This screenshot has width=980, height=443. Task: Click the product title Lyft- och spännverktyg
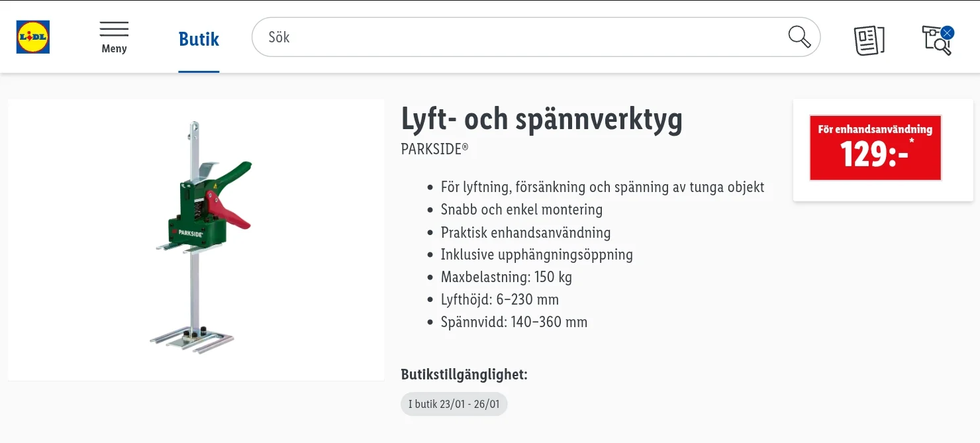pyautogui.click(x=542, y=119)
